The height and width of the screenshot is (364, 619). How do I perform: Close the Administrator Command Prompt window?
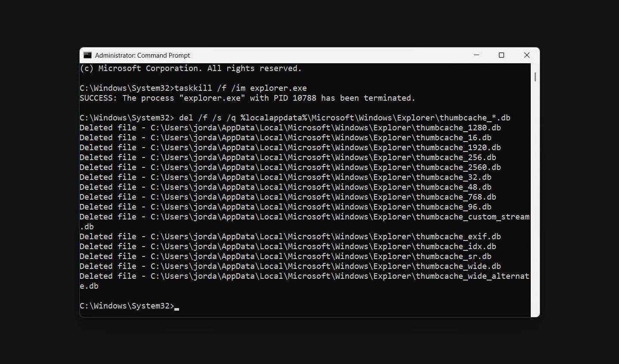pyautogui.click(x=526, y=55)
